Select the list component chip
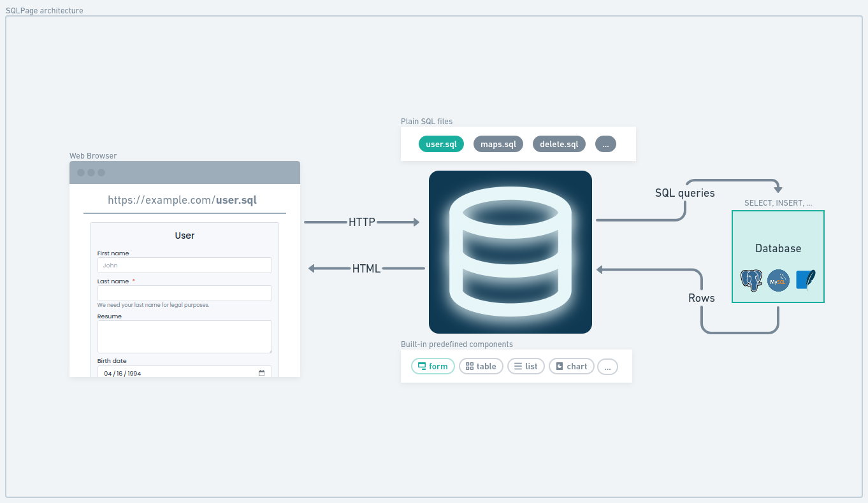 pos(526,366)
